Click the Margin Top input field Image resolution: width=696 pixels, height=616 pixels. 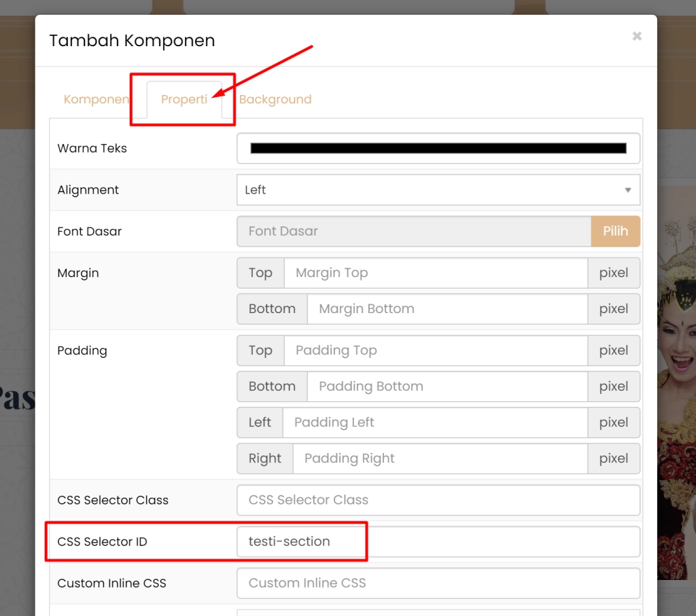(x=435, y=273)
